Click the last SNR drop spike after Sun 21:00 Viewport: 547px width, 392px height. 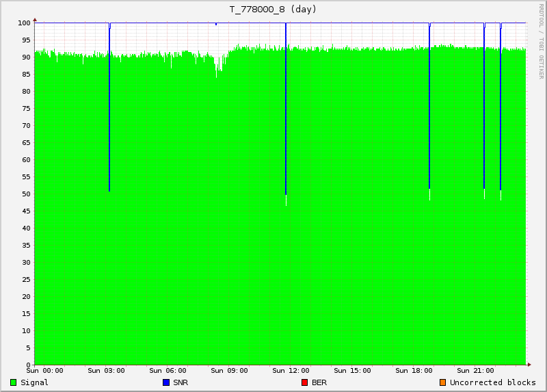(x=501, y=107)
